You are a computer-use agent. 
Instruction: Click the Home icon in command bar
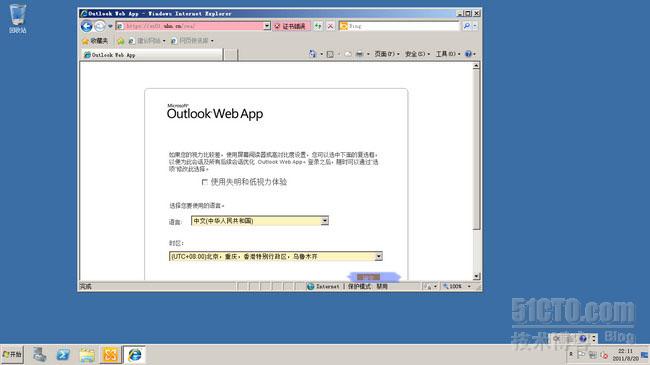(x=312, y=54)
